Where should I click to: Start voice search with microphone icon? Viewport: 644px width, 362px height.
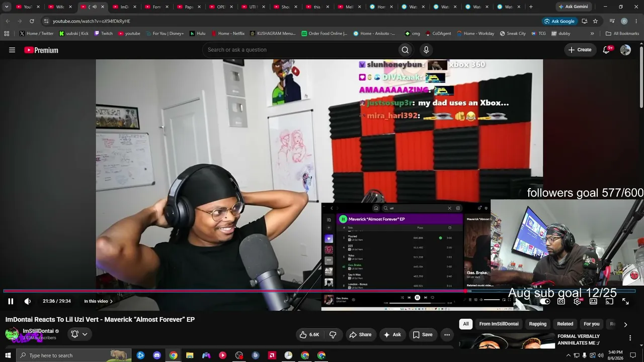(426, 50)
